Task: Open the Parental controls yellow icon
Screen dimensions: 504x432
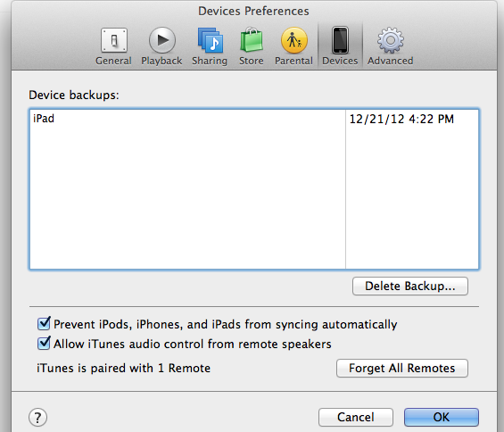Action: pyautogui.click(x=293, y=40)
